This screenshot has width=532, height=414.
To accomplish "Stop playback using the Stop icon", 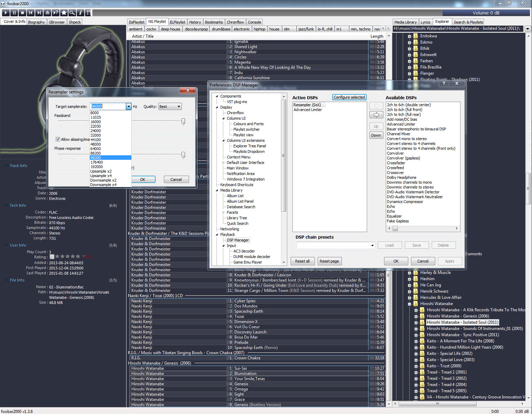I will point(22,13).
